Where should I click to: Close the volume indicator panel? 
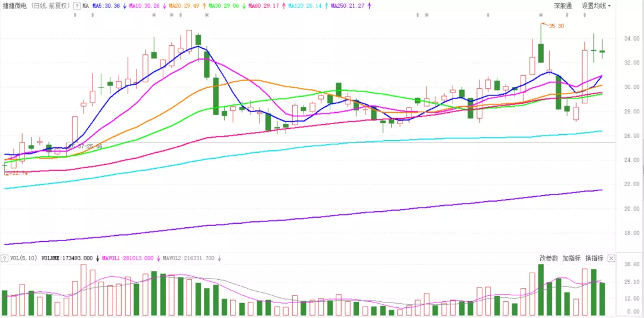(x=611, y=258)
